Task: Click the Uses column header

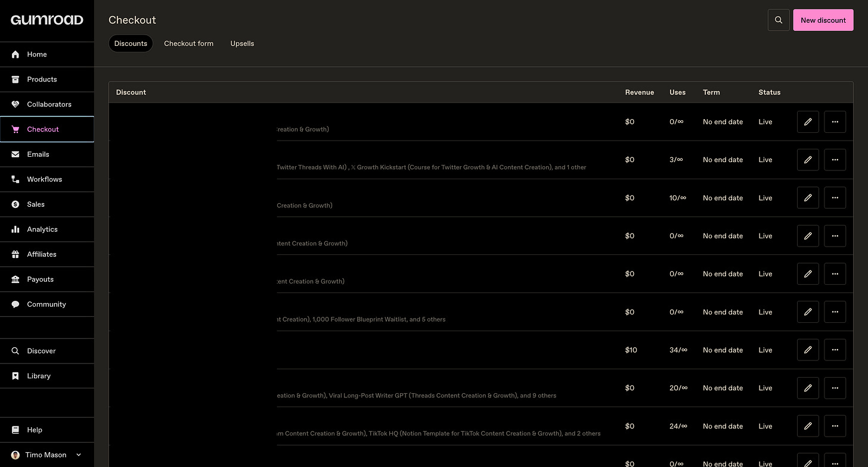Action: click(677, 92)
